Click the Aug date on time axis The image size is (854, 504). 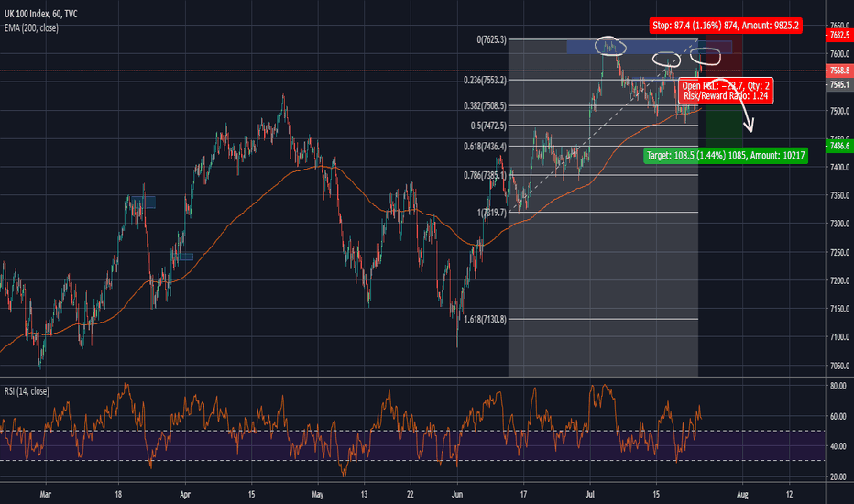[x=742, y=495]
